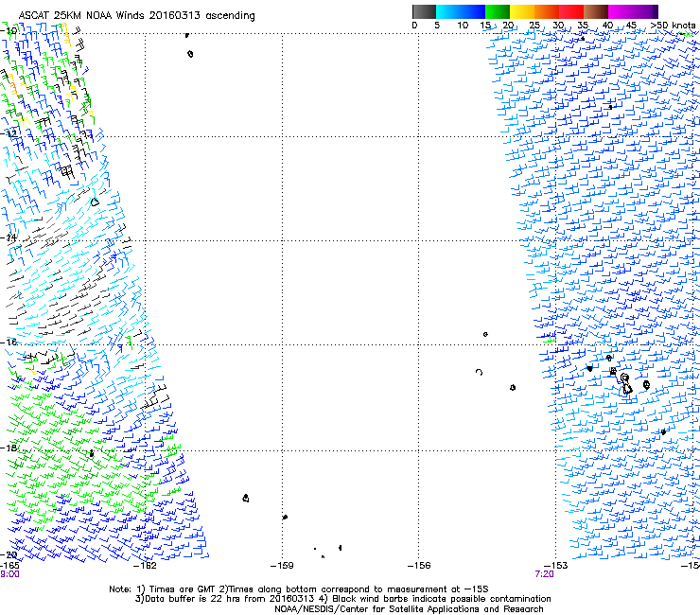Click the red 30-35 knots legend segment
The width and height of the screenshot is (700, 615).
pyautogui.click(x=571, y=11)
